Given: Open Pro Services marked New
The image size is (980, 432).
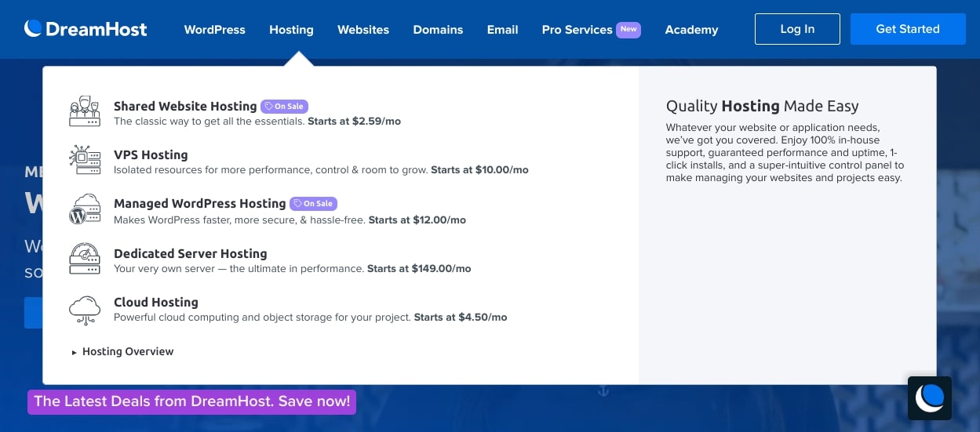Looking at the screenshot, I should tap(577, 30).
